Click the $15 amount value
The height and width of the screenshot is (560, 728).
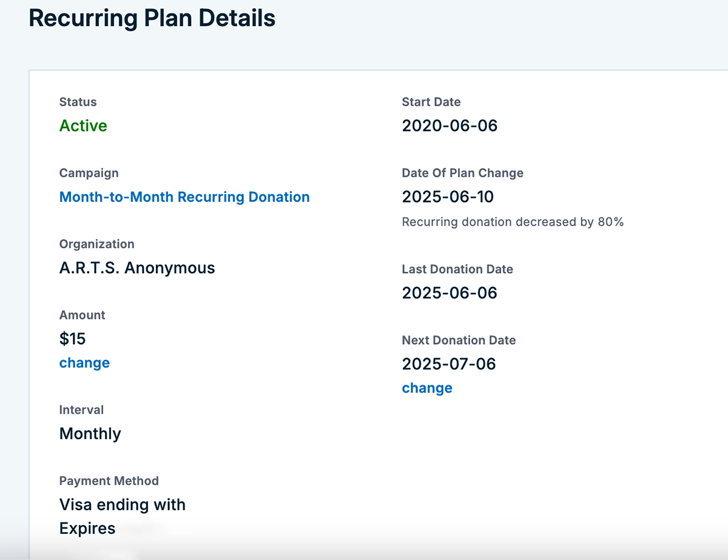point(73,339)
